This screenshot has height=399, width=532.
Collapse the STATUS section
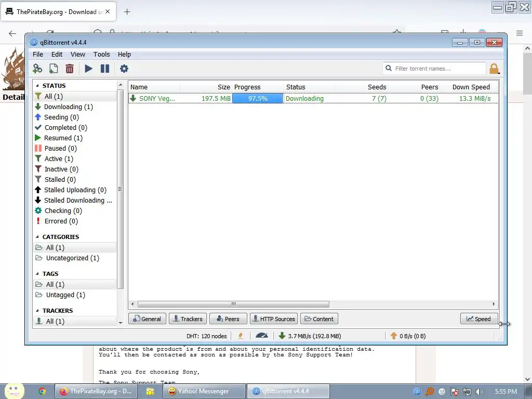pos(37,86)
